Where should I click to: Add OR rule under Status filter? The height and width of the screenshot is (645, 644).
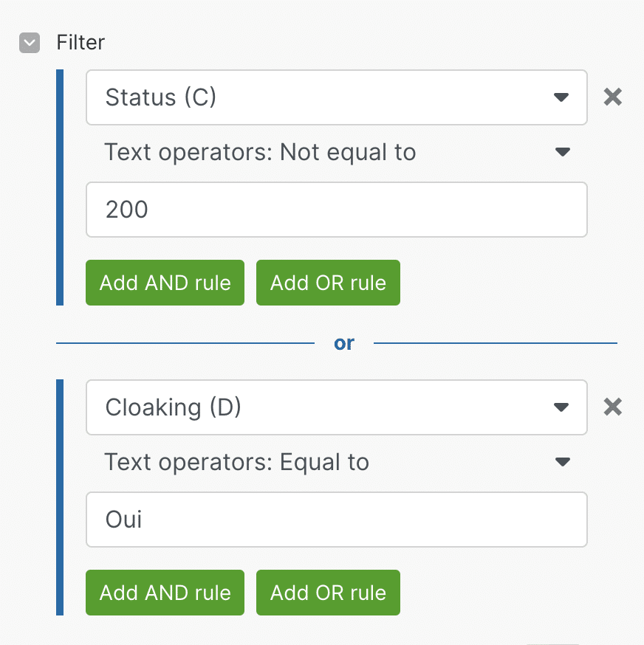click(328, 283)
